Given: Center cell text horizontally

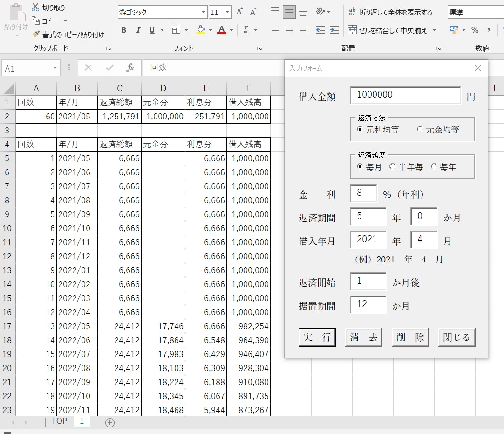Looking at the screenshot, I should click(289, 30).
